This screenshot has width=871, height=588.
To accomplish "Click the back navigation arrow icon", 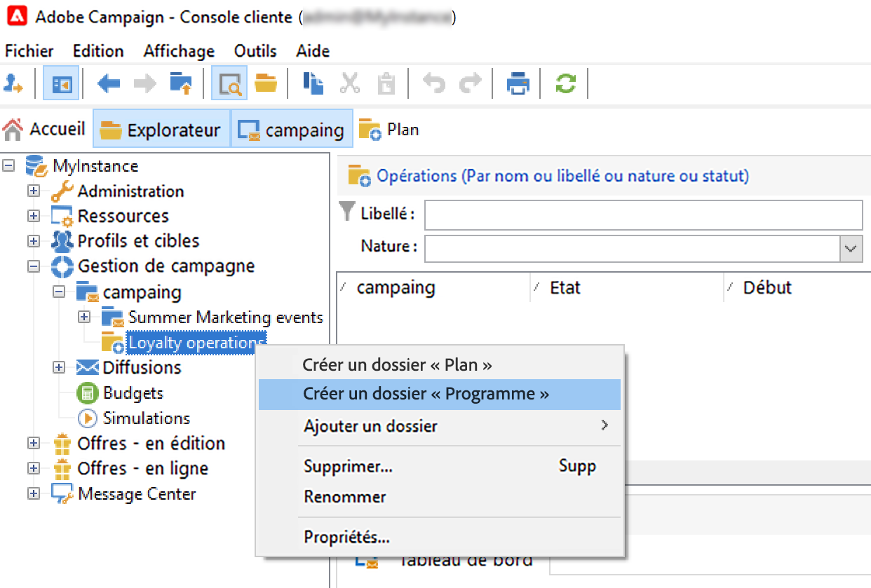I will click(109, 84).
